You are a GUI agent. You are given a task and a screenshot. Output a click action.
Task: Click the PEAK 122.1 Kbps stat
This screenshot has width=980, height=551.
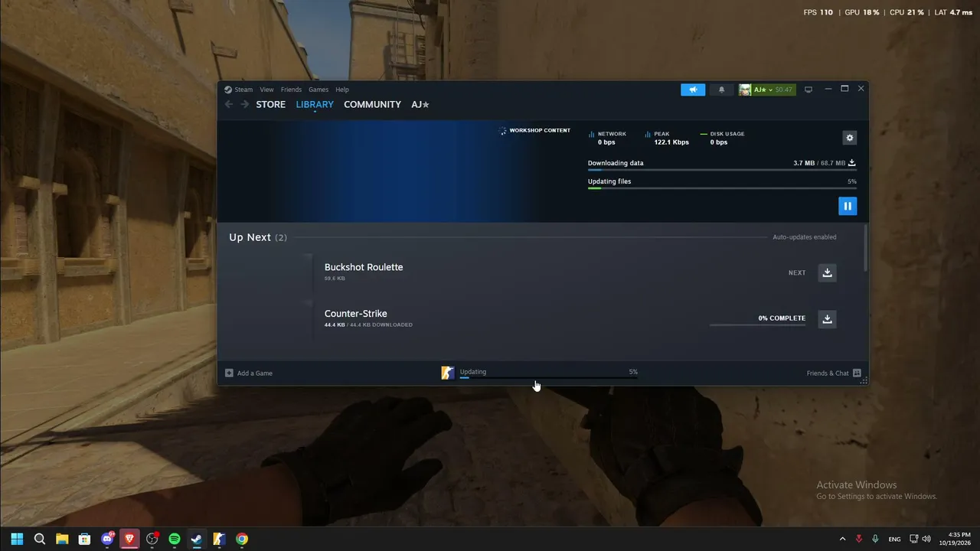click(667, 138)
